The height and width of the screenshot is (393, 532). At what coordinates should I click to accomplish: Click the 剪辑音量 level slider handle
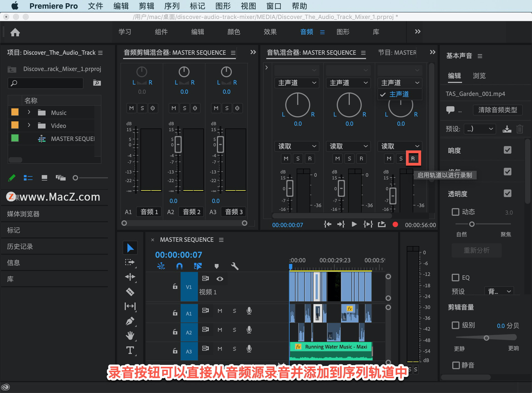pos(486,338)
